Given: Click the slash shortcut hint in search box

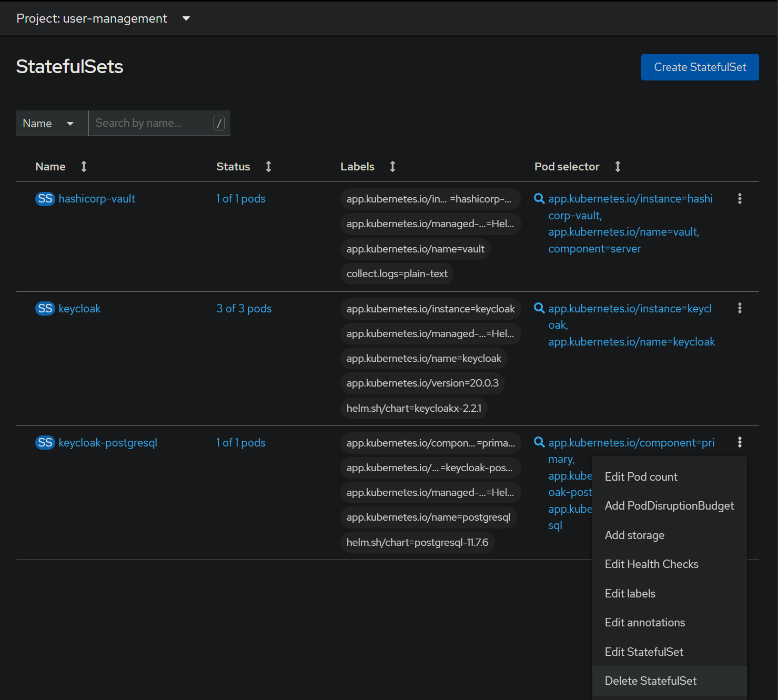Looking at the screenshot, I should tap(219, 123).
